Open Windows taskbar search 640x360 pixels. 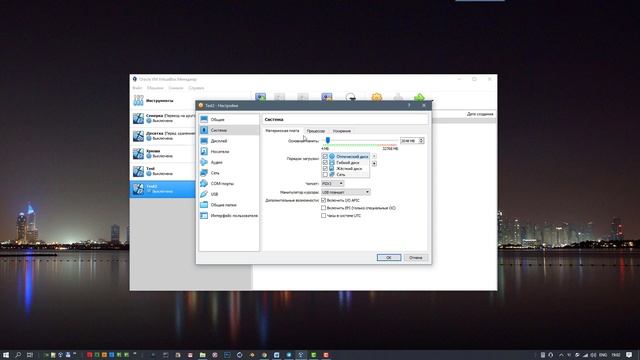pyautogui.click(x=18, y=355)
